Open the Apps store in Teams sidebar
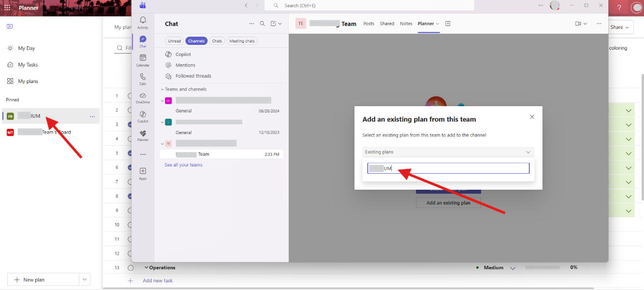This screenshot has height=290, width=644. [x=143, y=173]
